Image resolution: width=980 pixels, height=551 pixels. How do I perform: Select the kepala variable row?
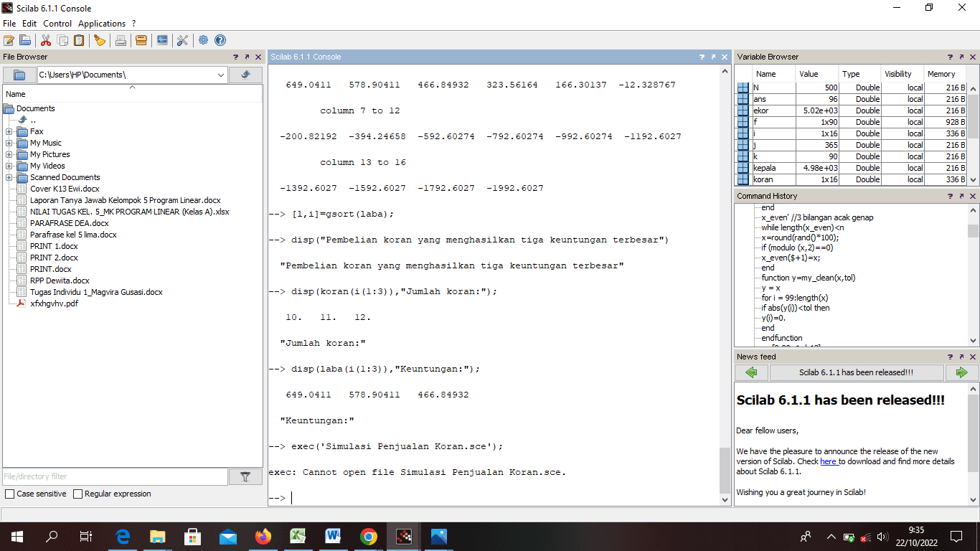coord(852,168)
